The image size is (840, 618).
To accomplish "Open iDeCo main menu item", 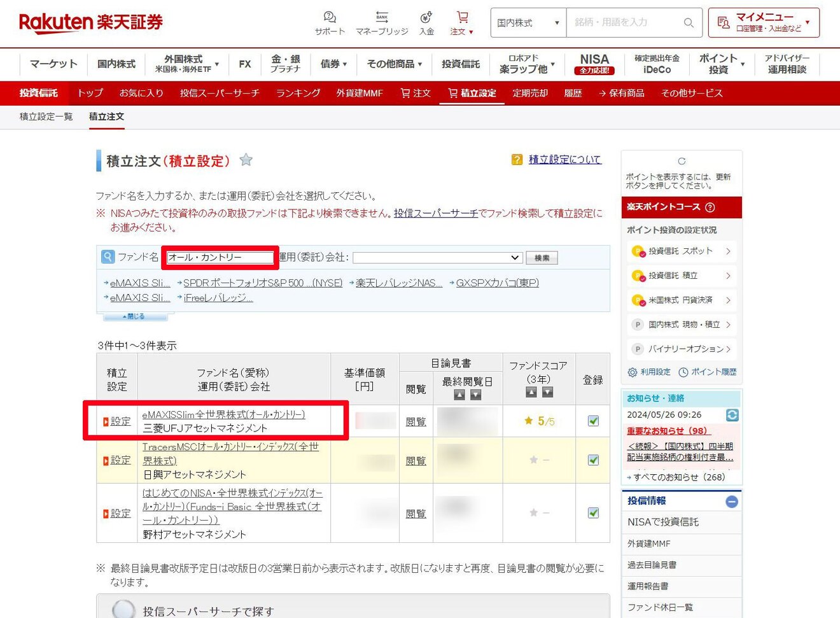I will 657,64.
